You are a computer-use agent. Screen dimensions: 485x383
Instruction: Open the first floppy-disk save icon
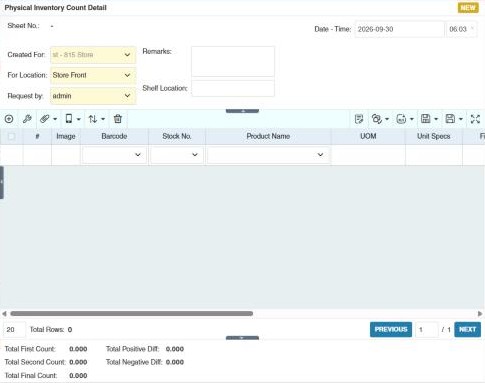[x=426, y=119]
